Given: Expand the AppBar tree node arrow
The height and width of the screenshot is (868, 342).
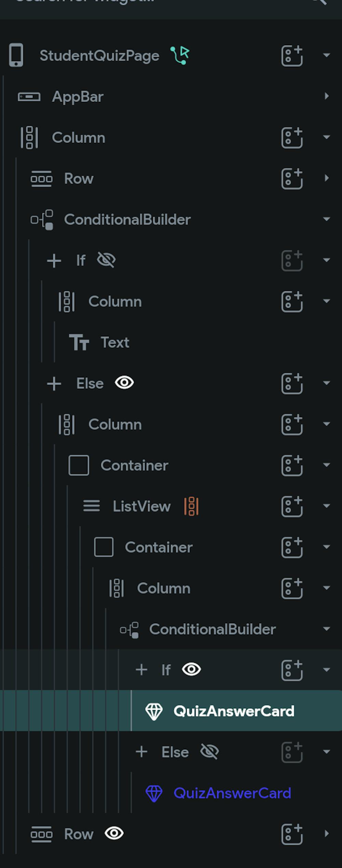Looking at the screenshot, I should pos(327,96).
